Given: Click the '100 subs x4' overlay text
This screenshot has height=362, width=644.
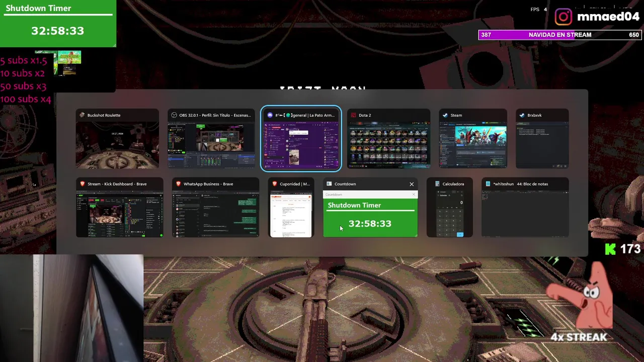Looking at the screenshot, I should [x=26, y=99].
